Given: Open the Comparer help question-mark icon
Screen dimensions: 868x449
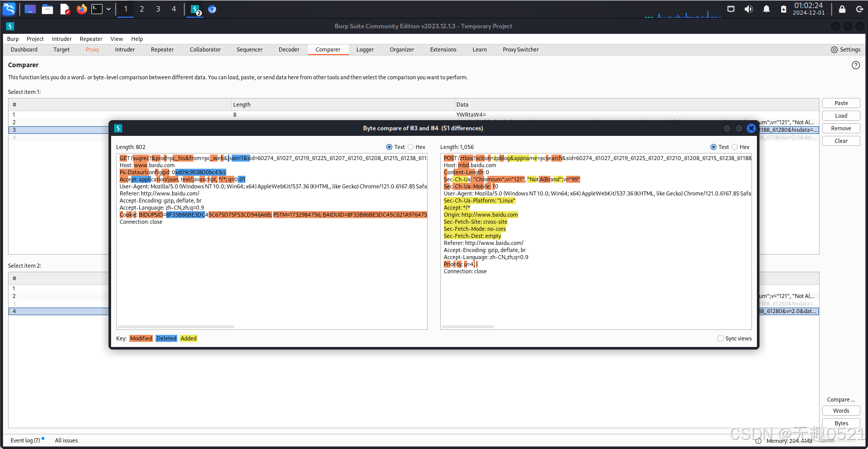Looking at the screenshot, I should [856, 65].
